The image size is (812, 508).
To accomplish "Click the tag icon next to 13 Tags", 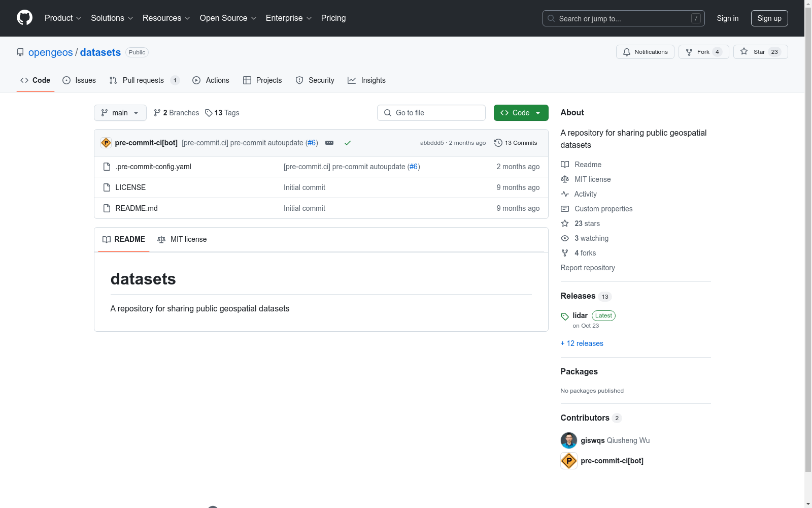I will point(209,113).
